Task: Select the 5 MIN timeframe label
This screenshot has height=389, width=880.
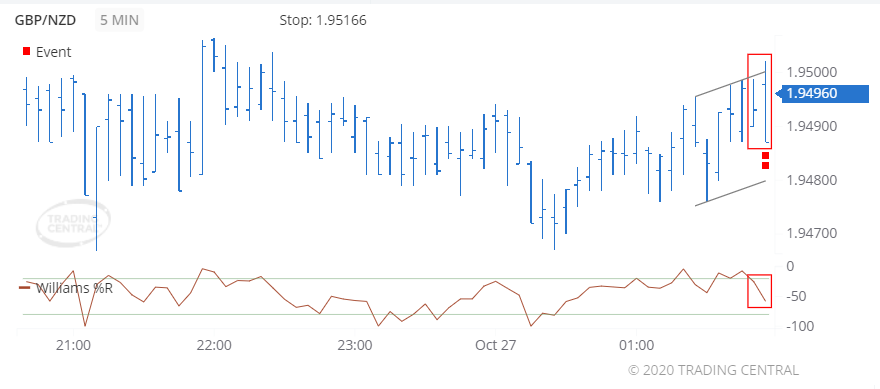Action: point(119,21)
